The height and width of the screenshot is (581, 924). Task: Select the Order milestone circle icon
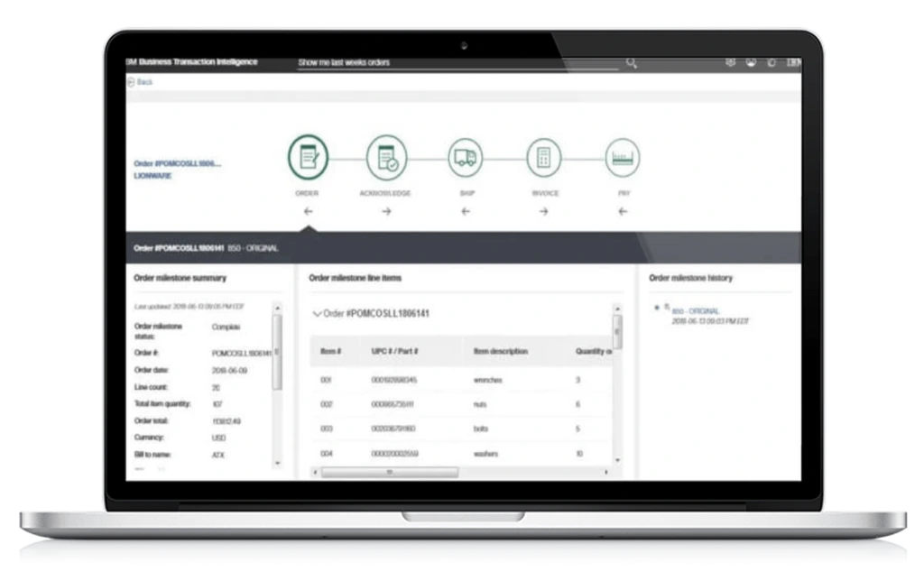[x=308, y=157]
